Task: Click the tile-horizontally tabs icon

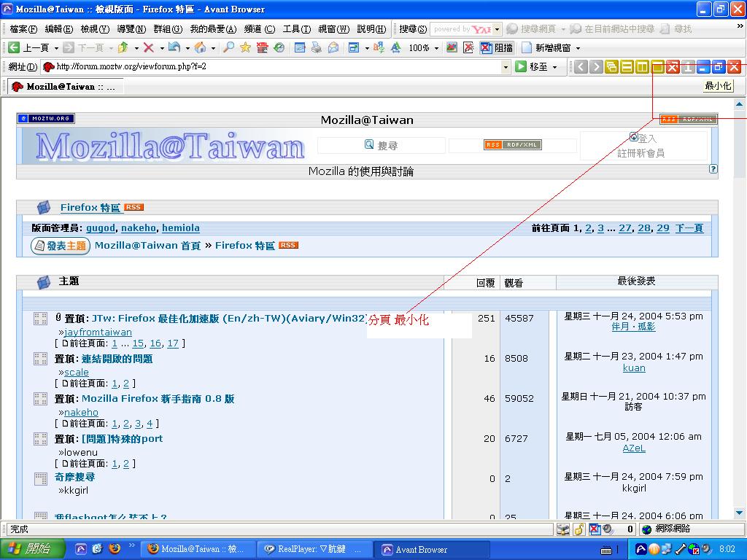Action: point(627,67)
